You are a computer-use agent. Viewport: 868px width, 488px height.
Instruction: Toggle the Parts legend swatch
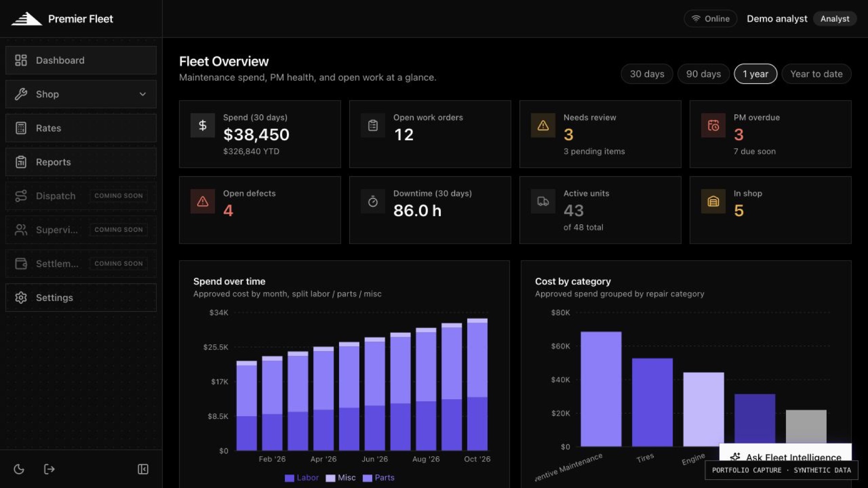point(367,478)
